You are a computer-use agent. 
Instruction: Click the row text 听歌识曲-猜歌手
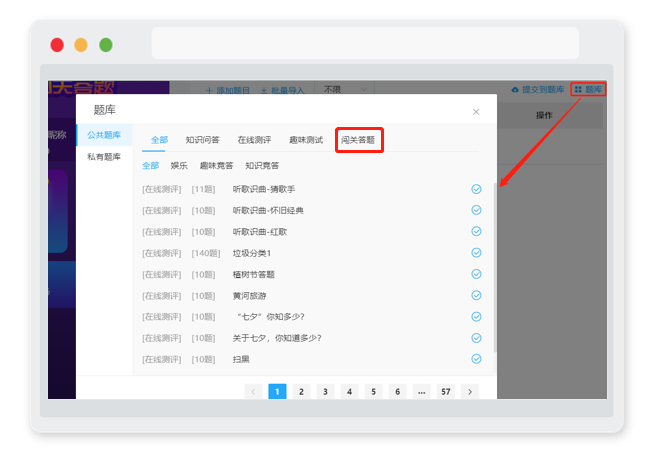263,189
